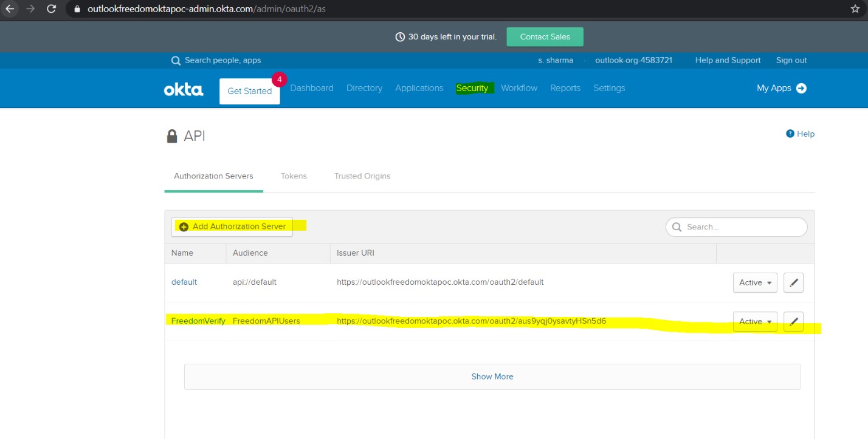Open Active status dropdown for FreedomVerify

click(x=755, y=322)
